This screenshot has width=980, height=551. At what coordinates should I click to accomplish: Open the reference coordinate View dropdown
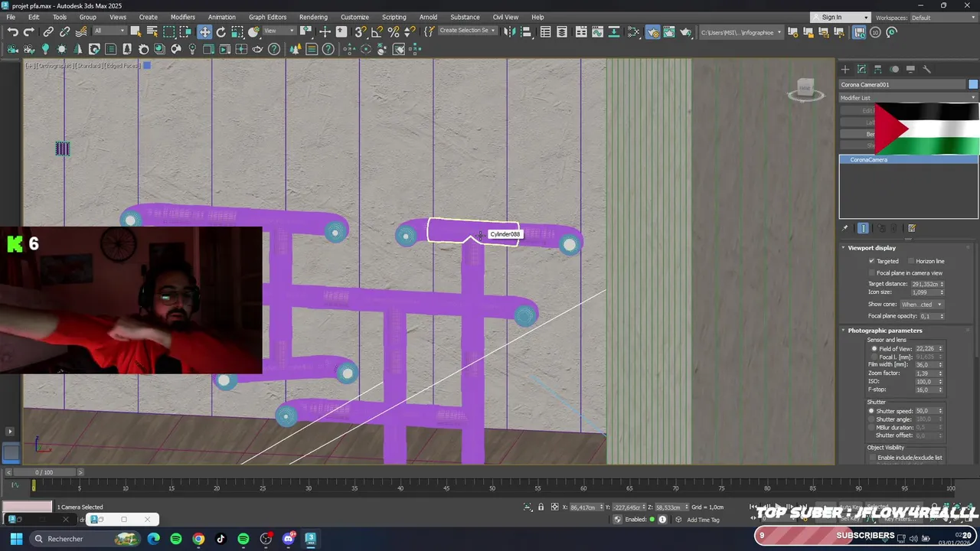pyautogui.click(x=279, y=31)
